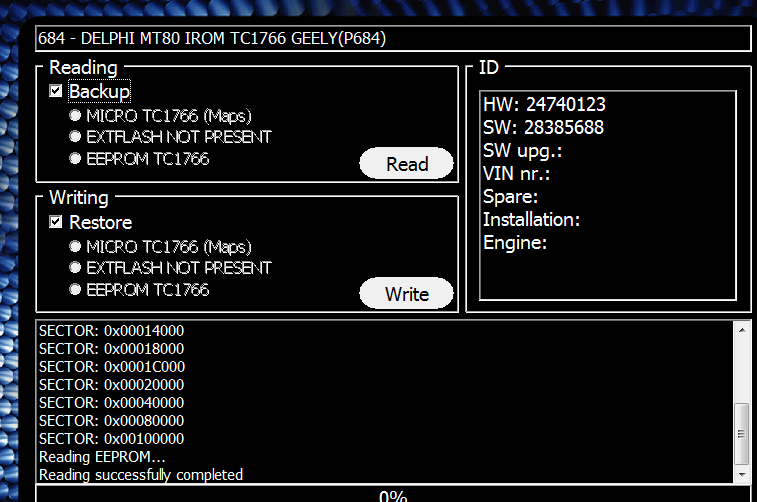Click the Installation: line
757x502 pixels.
[x=531, y=220]
